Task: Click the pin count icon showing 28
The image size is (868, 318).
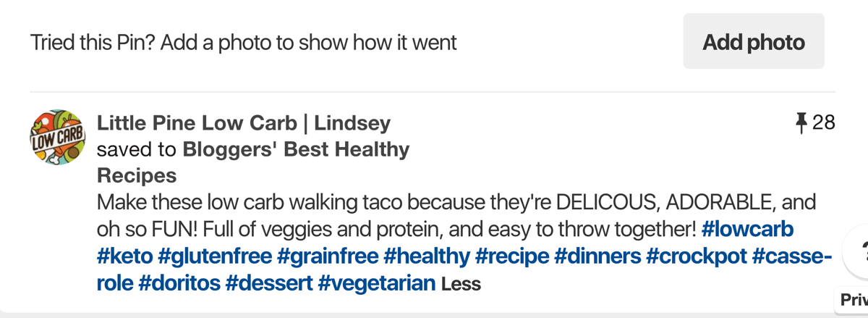Action: [801, 123]
